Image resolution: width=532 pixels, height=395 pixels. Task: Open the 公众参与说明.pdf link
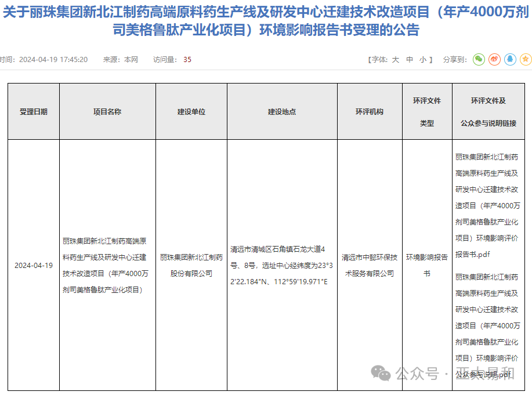click(487, 326)
